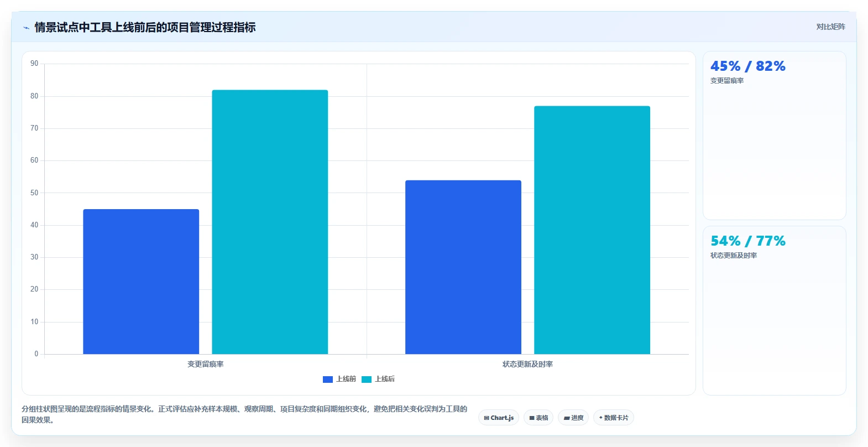The width and height of the screenshot is (868, 447).
Task: Click the Chart.js chip
Action: tap(499, 418)
